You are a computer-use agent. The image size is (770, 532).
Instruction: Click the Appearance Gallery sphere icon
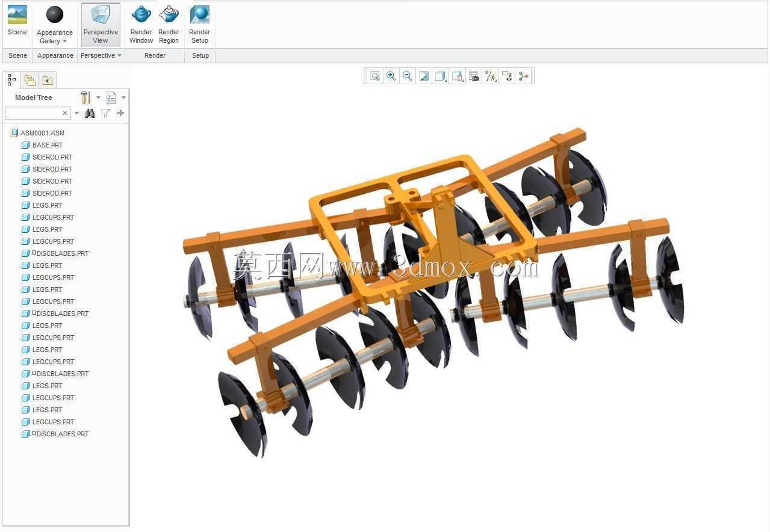click(55, 14)
